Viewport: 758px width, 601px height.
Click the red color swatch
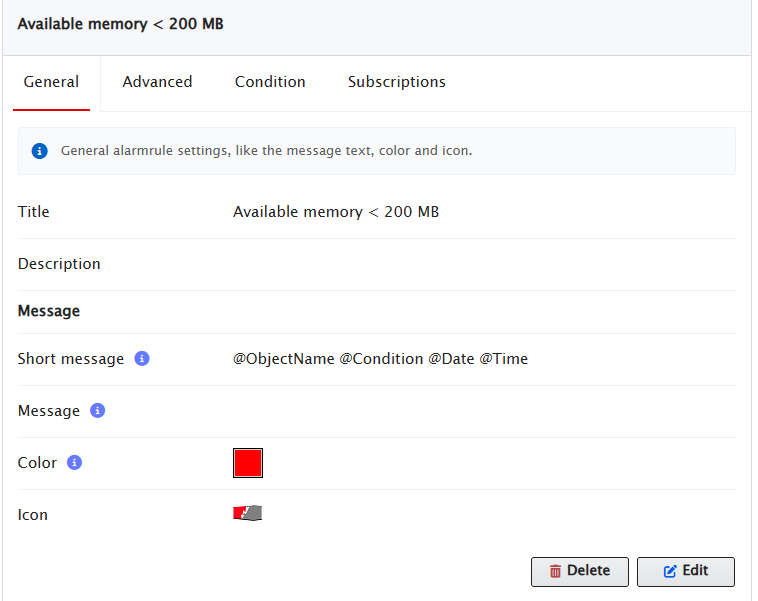coord(248,463)
